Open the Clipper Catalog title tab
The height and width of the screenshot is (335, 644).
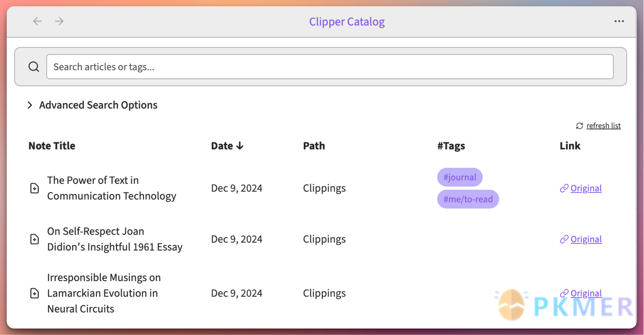click(347, 22)
